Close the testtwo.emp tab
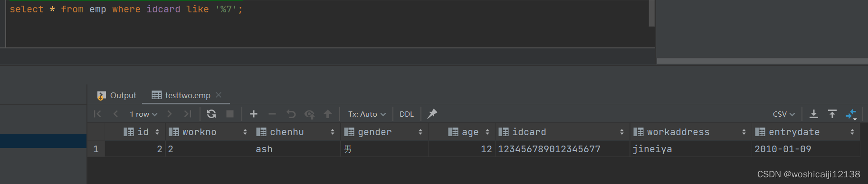The height and width of the screenshot is (184, 868). point(219,95)
